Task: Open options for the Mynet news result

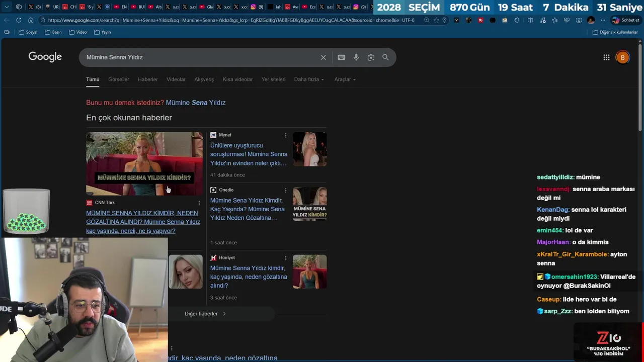Action: pos(286,135)
